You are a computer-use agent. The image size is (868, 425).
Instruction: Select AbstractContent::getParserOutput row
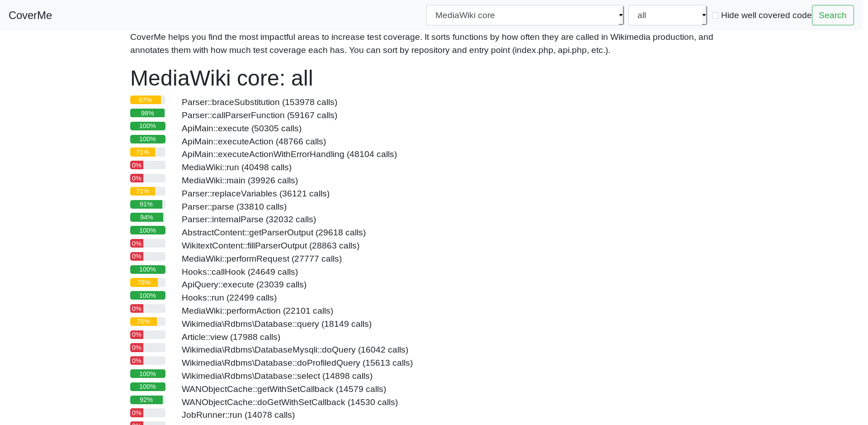pos(274,233)
